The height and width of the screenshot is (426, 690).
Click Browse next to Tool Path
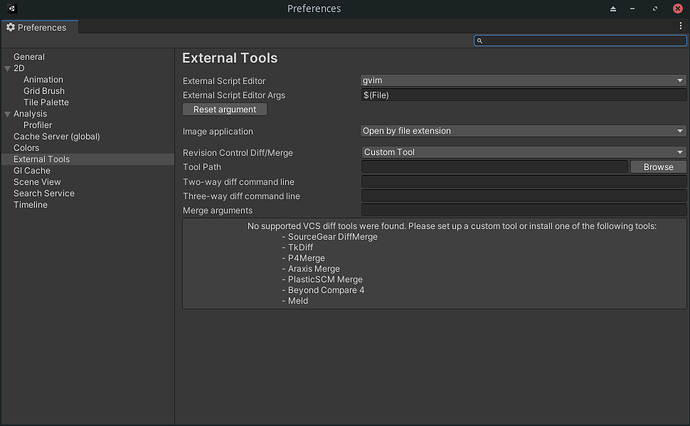(x=658, y=167)
